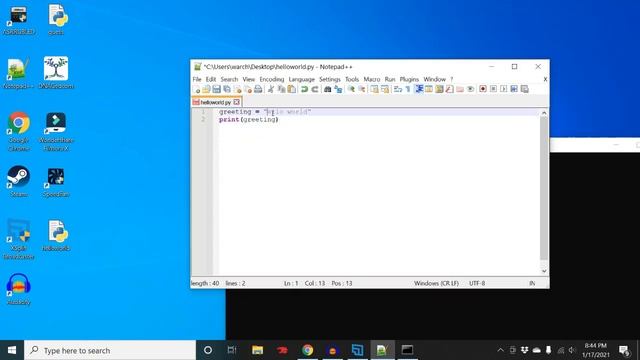640x360 pixels.
Task: Print the document using the Print icon
Action: 258,89
